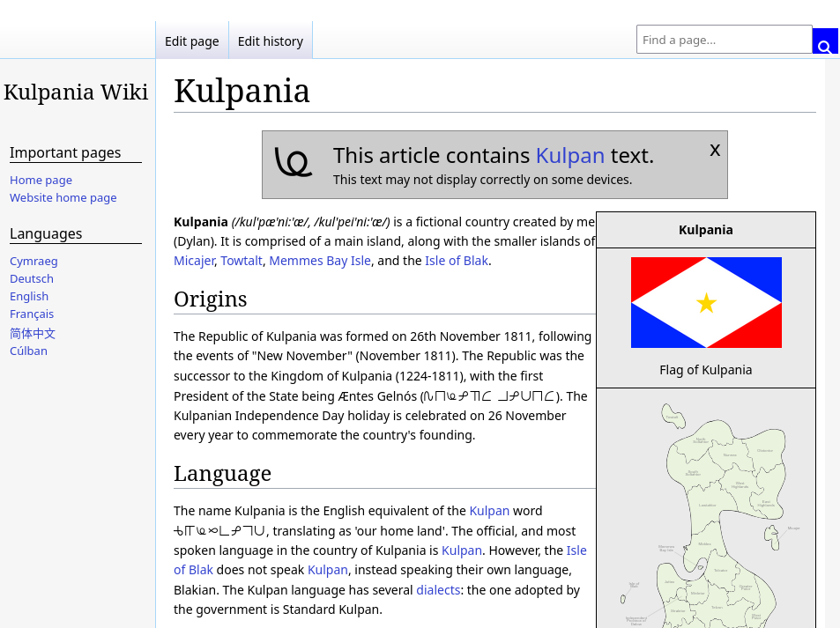
Task: Switch to the Edit page tab
Action: point(191,41)
